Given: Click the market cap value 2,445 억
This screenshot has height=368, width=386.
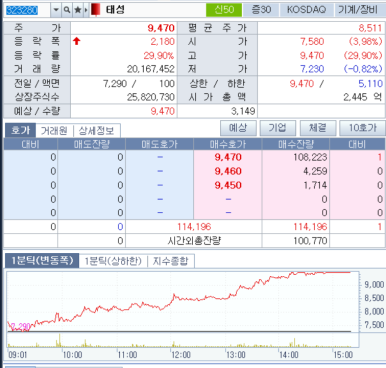Looking at the screenshot, I should coord(363,97).
